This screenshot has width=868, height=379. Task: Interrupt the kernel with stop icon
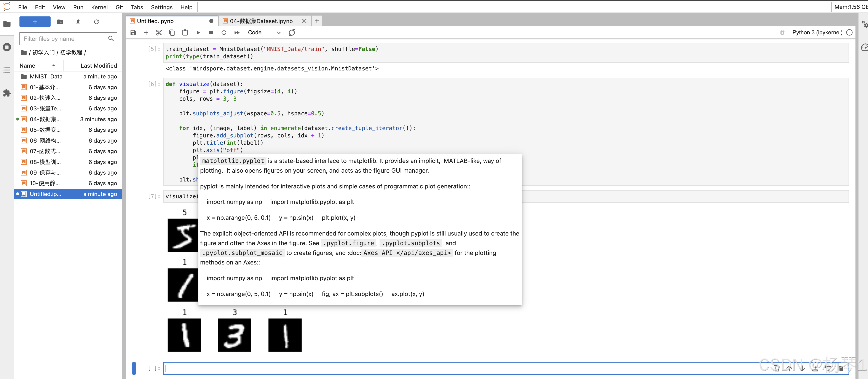[211, 33]
